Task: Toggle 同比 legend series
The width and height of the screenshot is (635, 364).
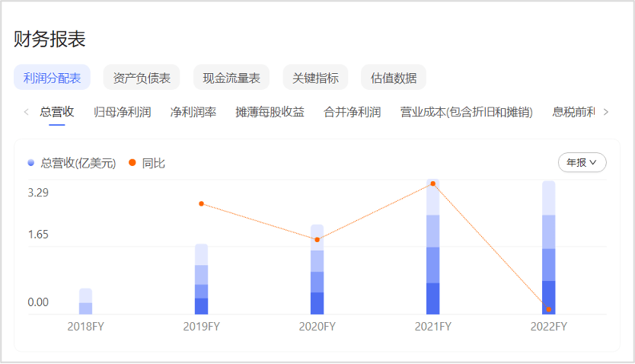Action: (x=147, y=163)
